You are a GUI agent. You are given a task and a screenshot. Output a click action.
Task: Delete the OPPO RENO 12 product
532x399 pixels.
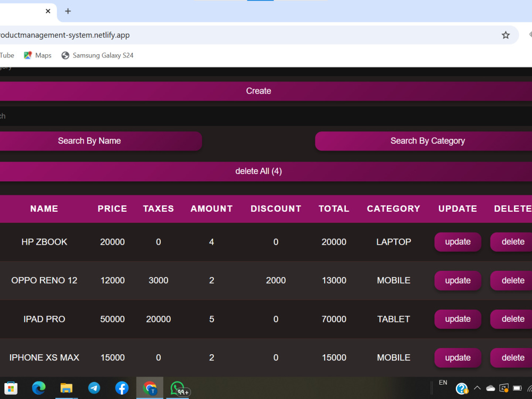click(512, 280)
